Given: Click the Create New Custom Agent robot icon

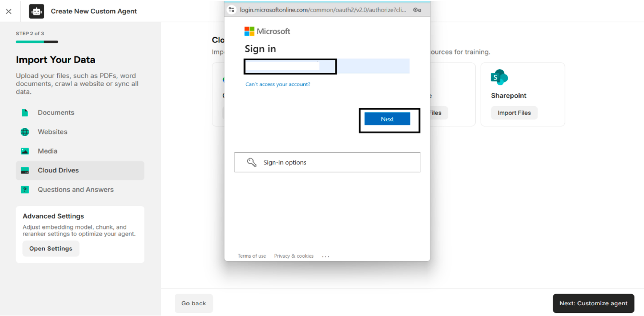Looking at the screenshot, I should (x=37, y=11).
